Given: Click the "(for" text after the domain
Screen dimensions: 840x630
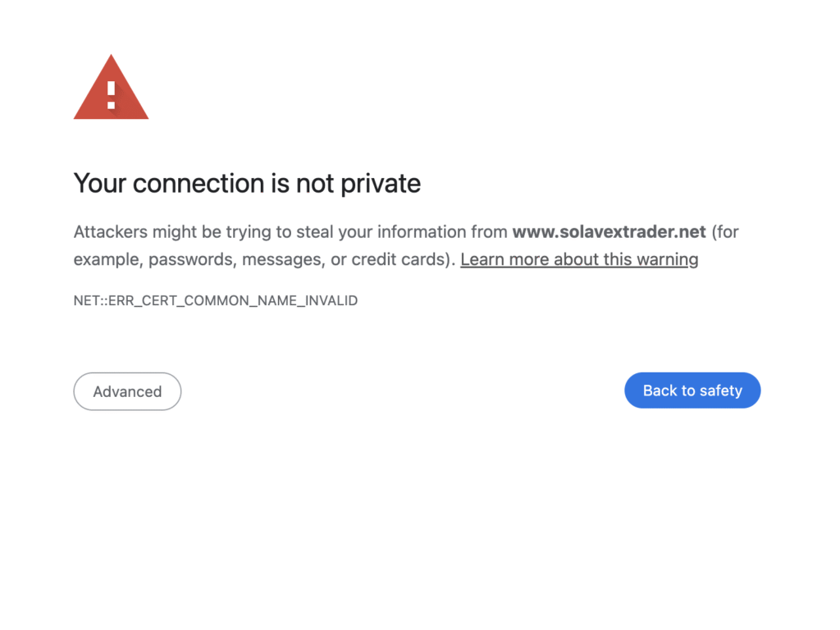Looking at the screenshot, I should click(725, 231).
